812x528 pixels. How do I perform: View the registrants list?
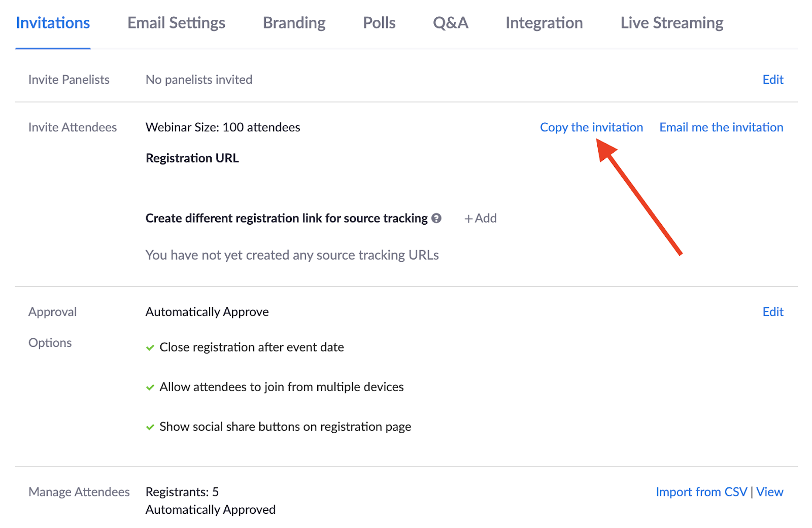click(769, 492)
